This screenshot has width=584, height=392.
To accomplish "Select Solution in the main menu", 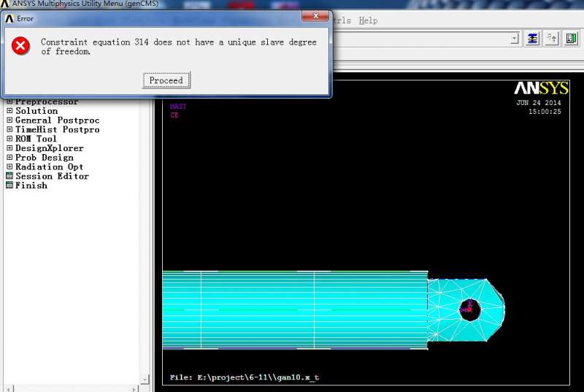I will pyautogui.click(x=36, y=110).
